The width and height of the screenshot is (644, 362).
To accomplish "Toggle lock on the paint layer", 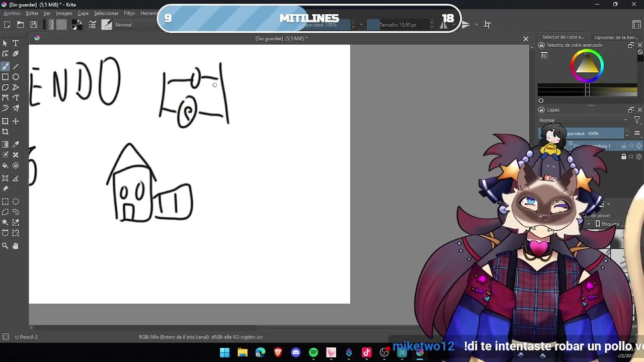I will [x=624, y=146].
